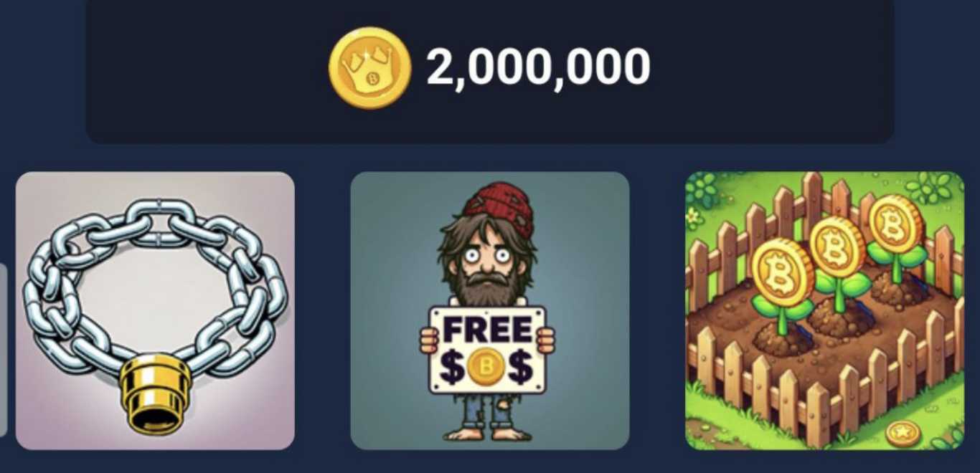Click the dark balance panel background

pos(490,71)
